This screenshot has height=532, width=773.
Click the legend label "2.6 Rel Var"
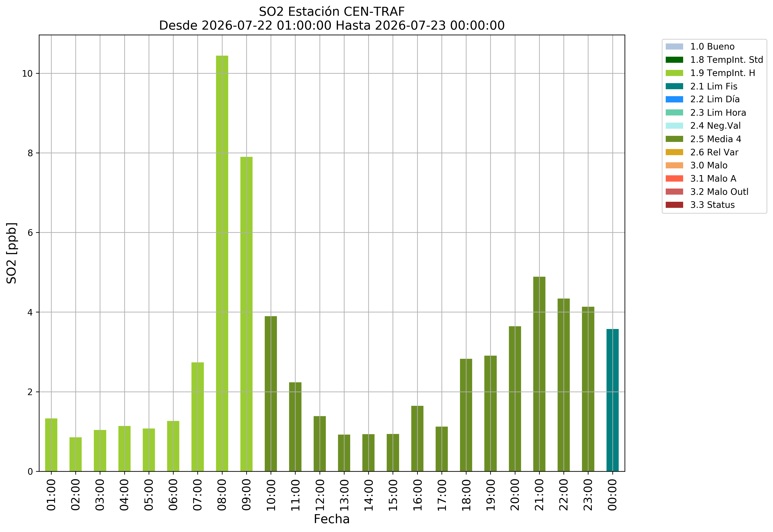(x=714, y=152)
